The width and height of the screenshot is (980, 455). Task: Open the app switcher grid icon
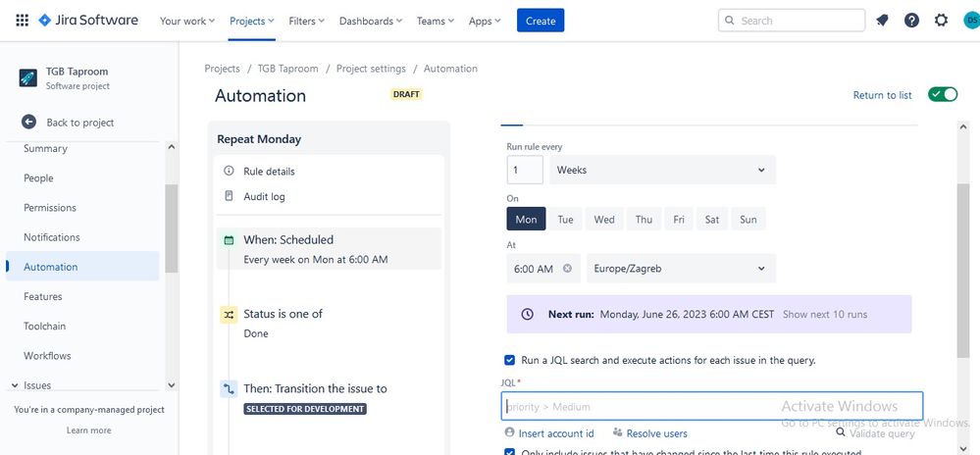tap(22, 21)
